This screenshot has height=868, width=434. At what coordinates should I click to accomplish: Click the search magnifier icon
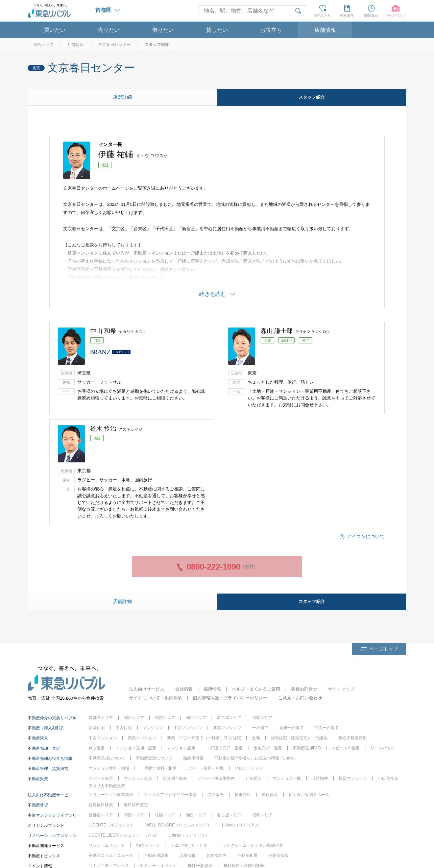click(x=298, y=11)
